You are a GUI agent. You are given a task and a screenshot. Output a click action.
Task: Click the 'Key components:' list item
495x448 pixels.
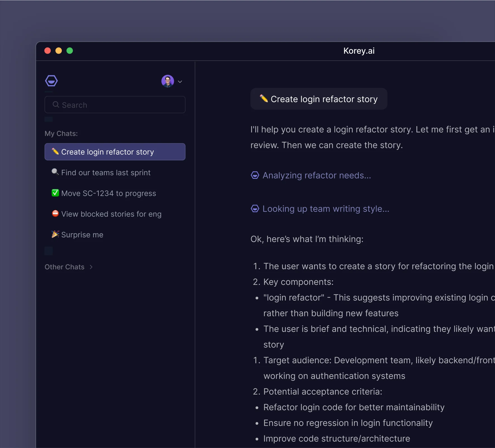(298, 282)
